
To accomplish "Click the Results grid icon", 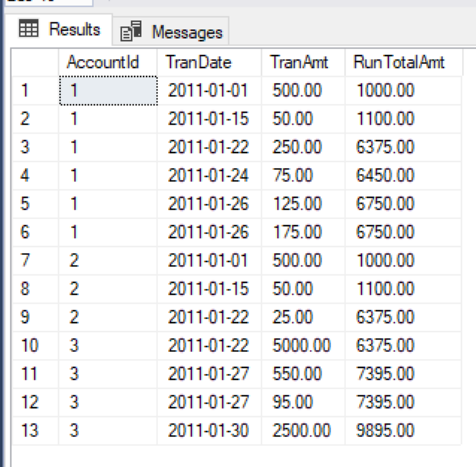I will click(28, 28).
